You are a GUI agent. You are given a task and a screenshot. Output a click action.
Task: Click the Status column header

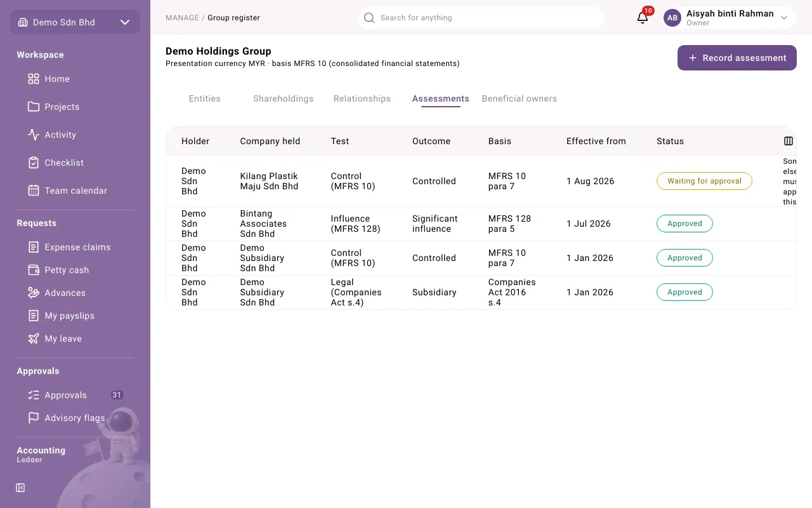pos(670,141)
